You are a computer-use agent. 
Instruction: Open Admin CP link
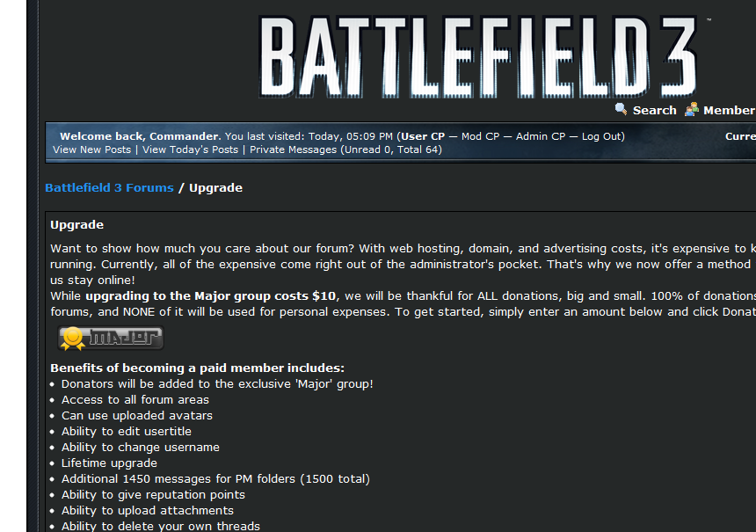click(x=541, y=136)
